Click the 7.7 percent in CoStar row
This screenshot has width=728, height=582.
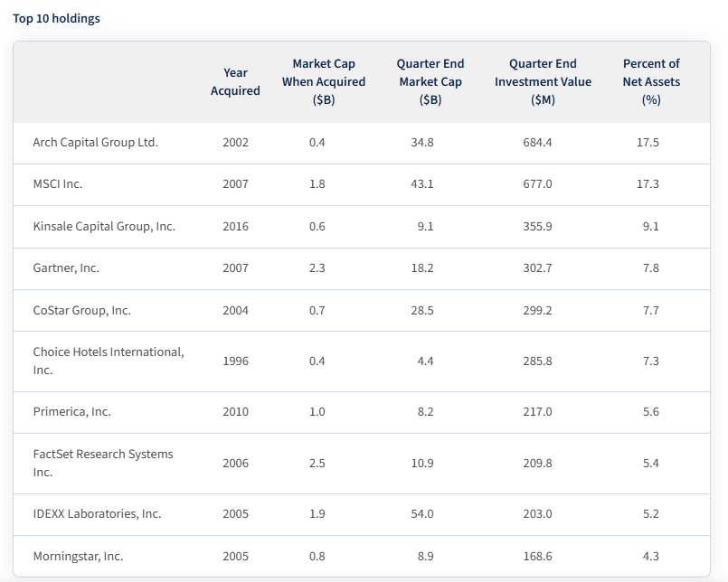(651, 311)
